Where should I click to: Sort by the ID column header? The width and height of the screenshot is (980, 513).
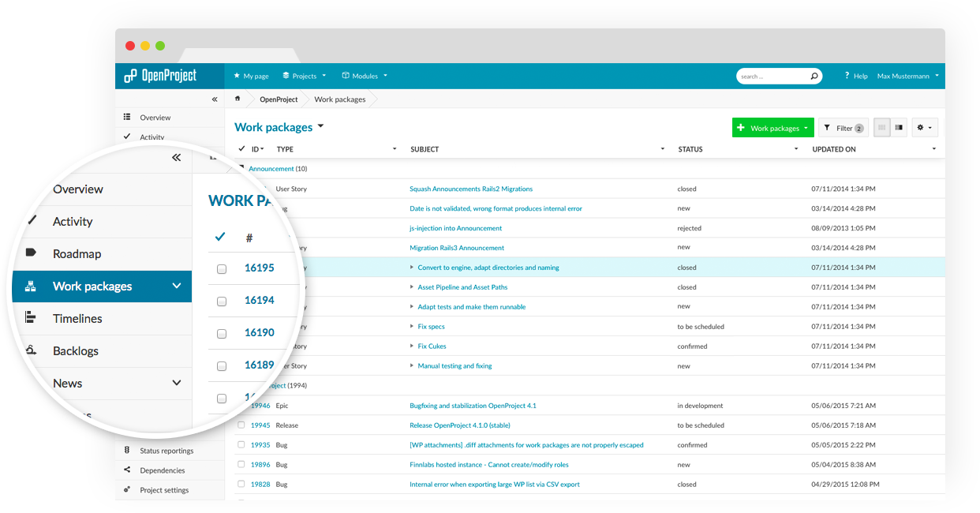(256, 149)
